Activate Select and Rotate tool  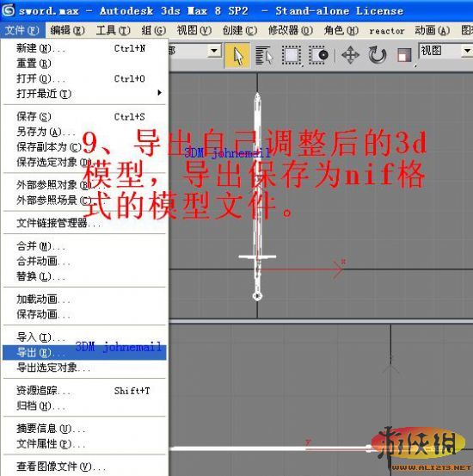point(378,56)
